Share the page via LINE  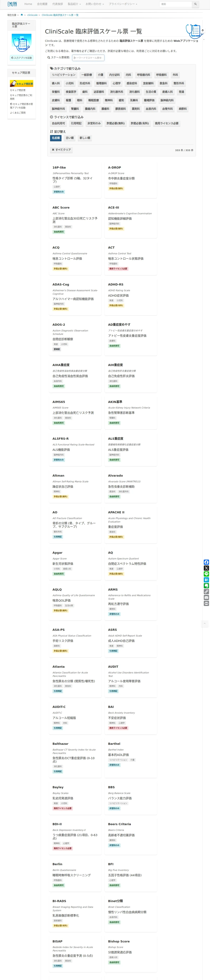(206, 574)
